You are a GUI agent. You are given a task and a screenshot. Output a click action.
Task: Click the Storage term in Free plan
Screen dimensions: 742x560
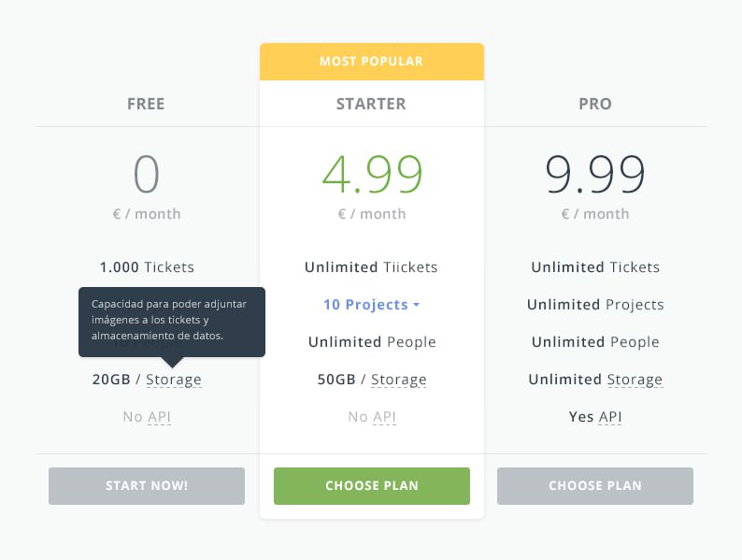(174, 380)
